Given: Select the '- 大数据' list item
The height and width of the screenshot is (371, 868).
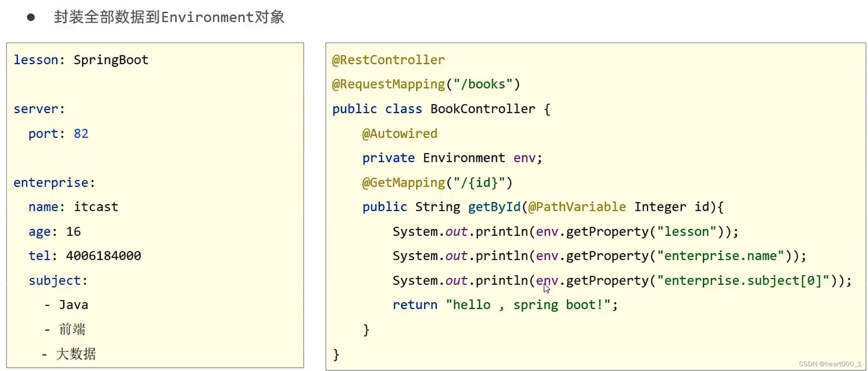Looking at the screenshot, I should 69,354.
